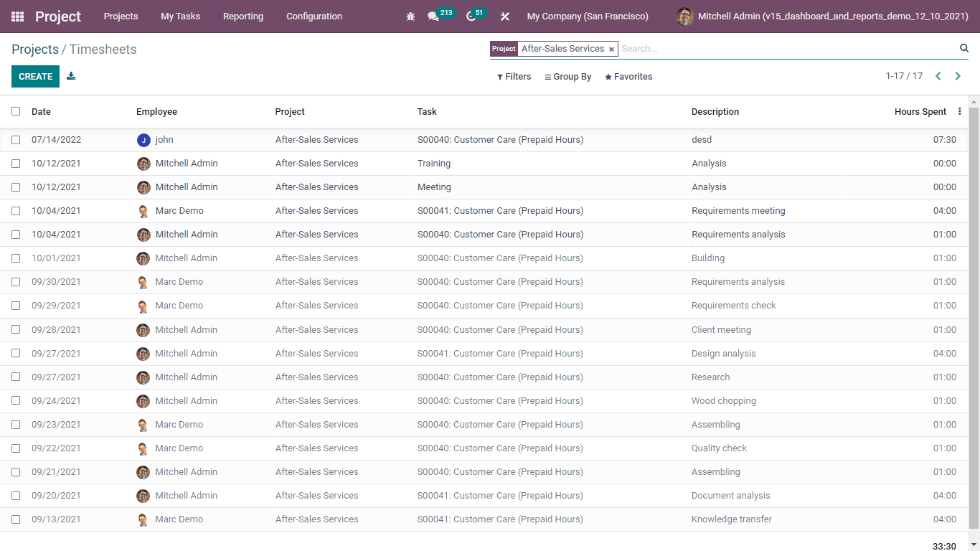Click the download export icon
The height and width of the screenshot is (551, 980).
(x=71, y=76)
